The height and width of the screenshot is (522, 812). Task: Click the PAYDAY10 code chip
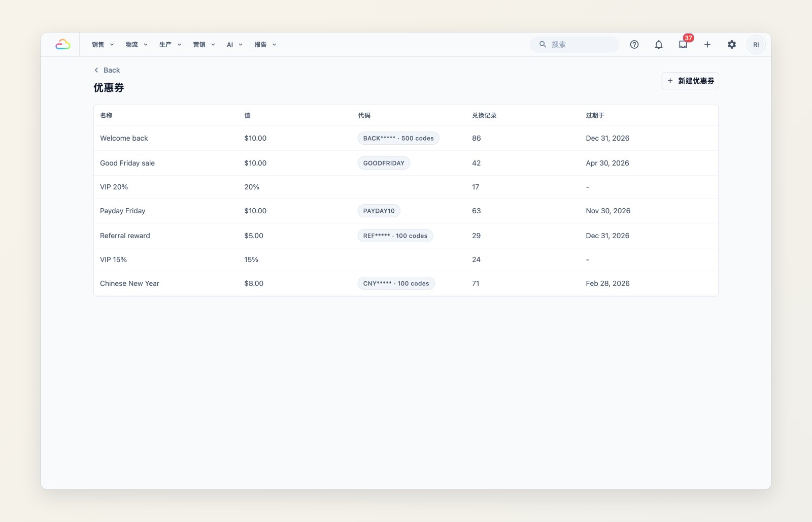pos(379,211)
